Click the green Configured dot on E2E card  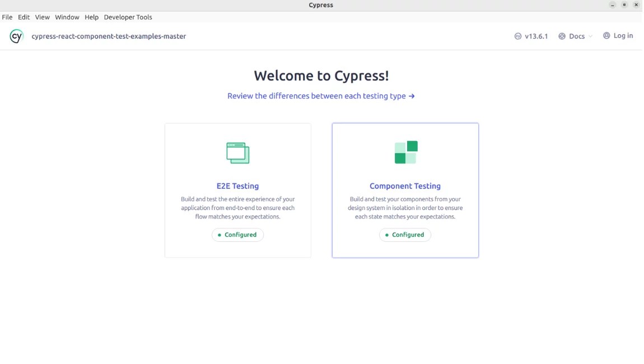point(220,235)
